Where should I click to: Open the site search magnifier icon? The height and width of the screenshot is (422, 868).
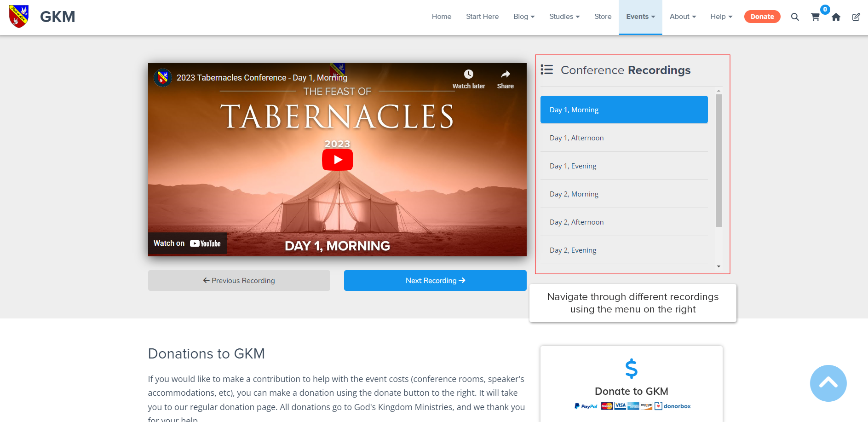point(795,17)
